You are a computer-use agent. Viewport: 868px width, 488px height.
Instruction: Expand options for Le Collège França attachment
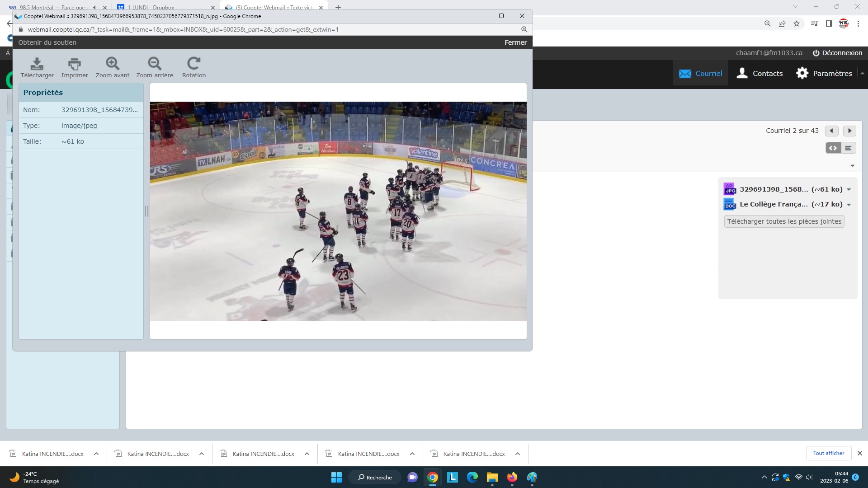(849, 205)
